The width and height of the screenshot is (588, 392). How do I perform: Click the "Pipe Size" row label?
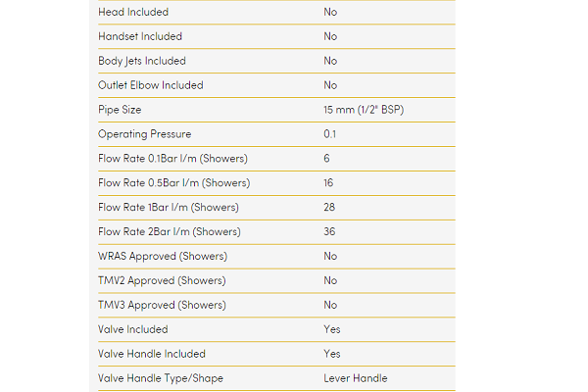[121, 110]
